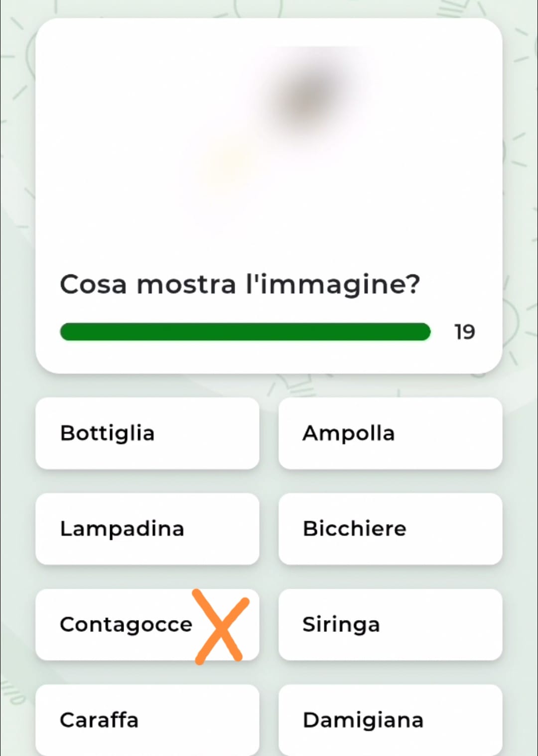Click the orange X mark on Contagocce

coord(221,627)
